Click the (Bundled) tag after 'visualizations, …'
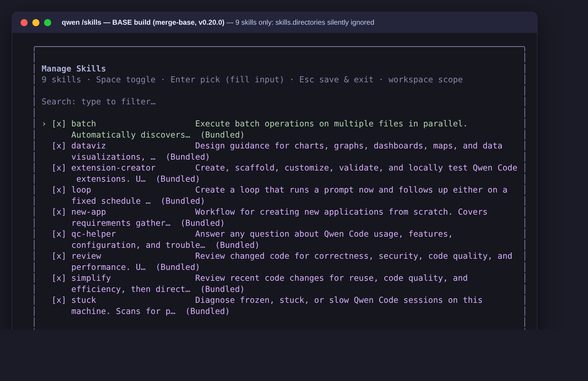This screenshot has height=381, width=588. click(188, 157)
